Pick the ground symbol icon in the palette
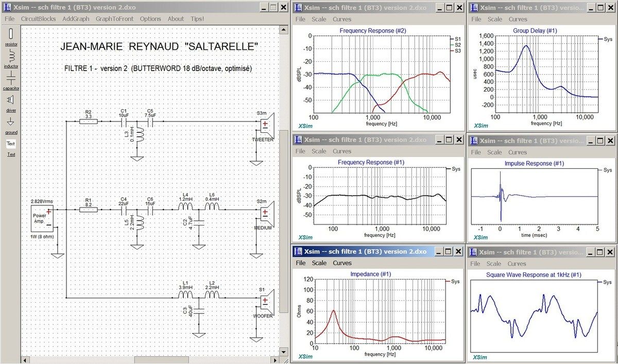The width and height of the screenshot is (618, 364). click(11, 122)
